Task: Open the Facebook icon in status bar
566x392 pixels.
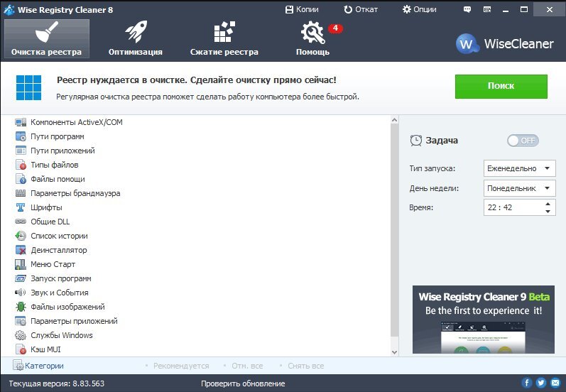Action: click(x=527, y=383)
